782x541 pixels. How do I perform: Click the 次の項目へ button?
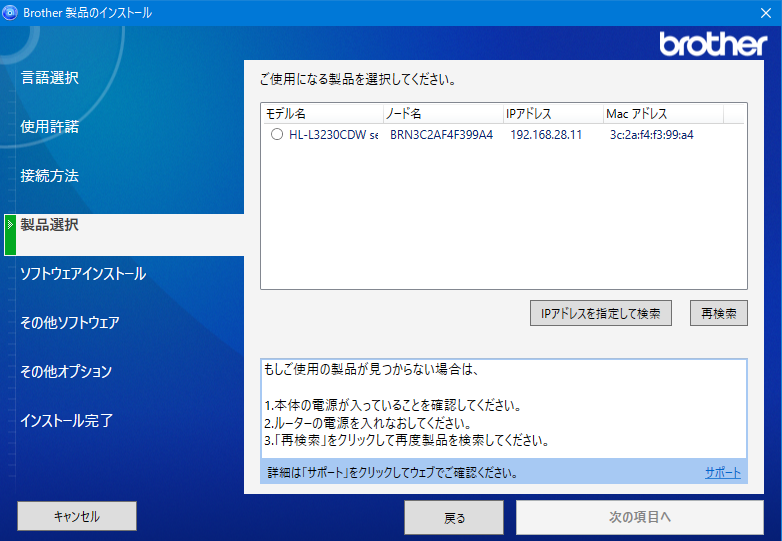coord(639,518)
